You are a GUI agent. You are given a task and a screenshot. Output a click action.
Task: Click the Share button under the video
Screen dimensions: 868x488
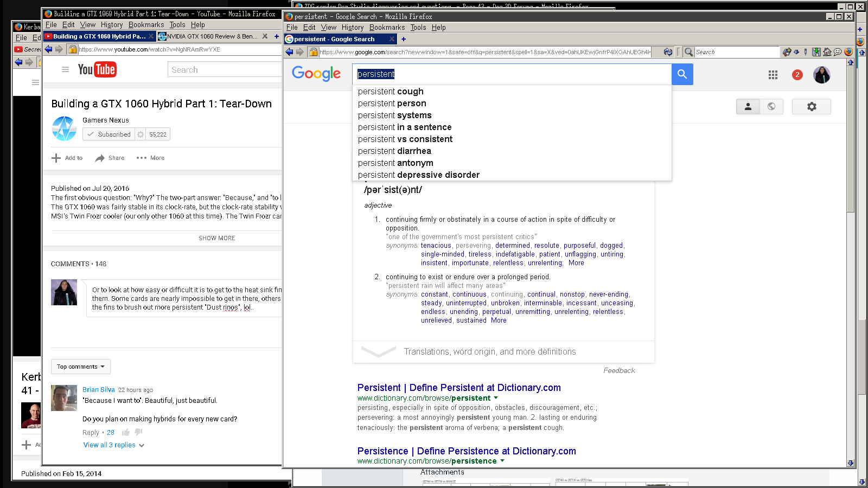pyautogui.click(x=110, y=158)
